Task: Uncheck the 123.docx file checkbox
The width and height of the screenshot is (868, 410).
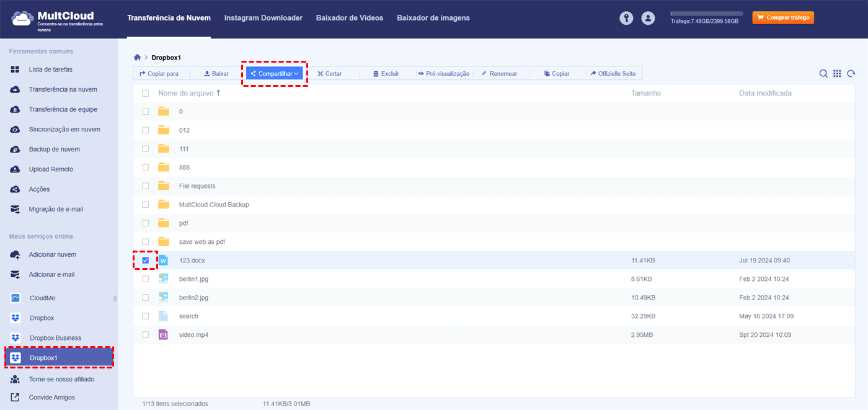Action: click(145, 260)
